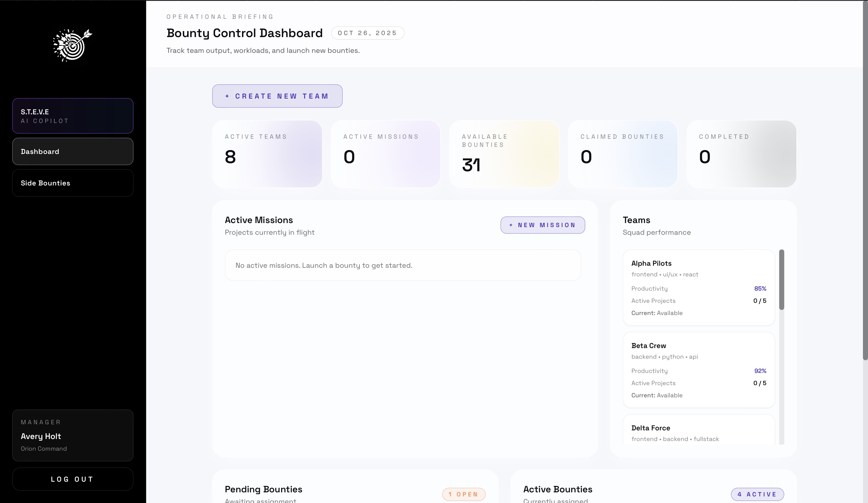The height and width of the screenshot is (503, 868).
Task: Click the Active Teams stat card
Action: pos(267,154)
